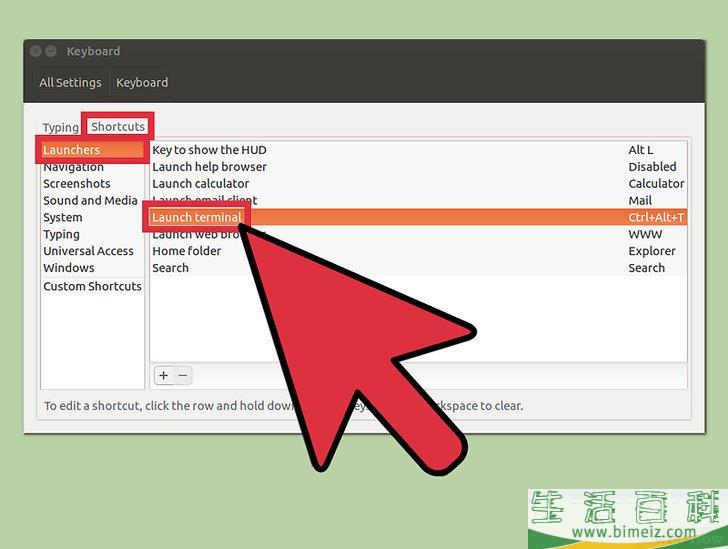The height and width of the screenshot is (549, 728).
Task: Open the System shortcut category
Action: 63,218
